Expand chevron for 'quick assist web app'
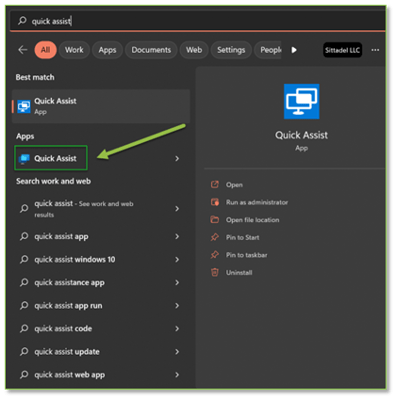The height and width of the screenshot is (399, 396). click(177, 374)
